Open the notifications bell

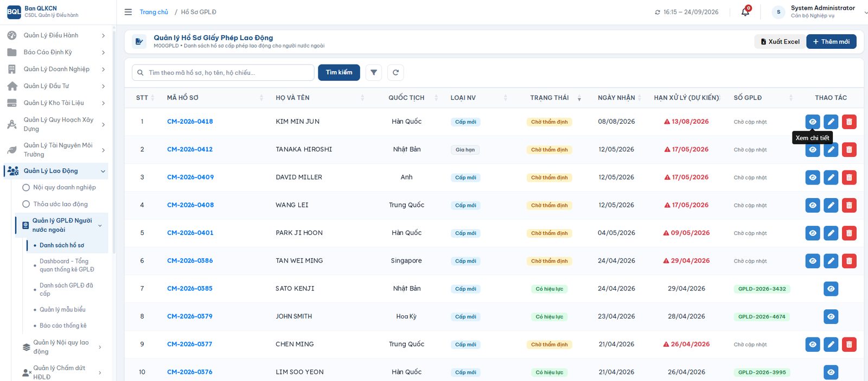pyautogui.click(x=745, y=12)
